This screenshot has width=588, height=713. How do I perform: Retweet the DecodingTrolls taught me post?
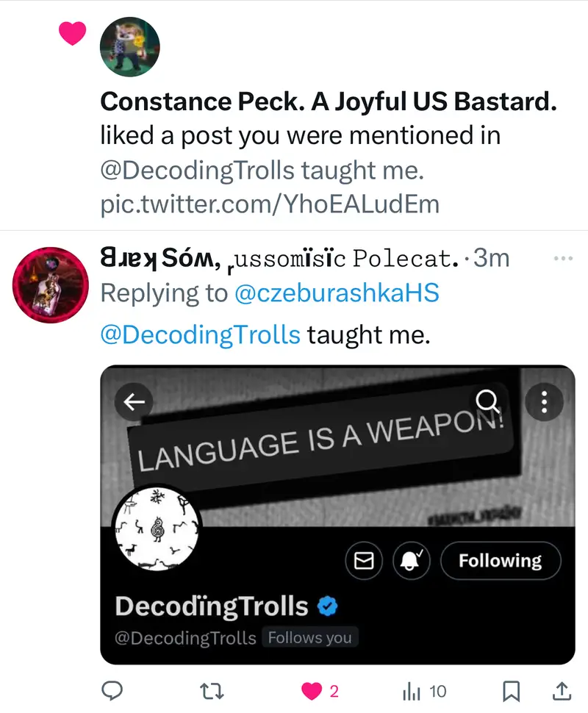212,690
